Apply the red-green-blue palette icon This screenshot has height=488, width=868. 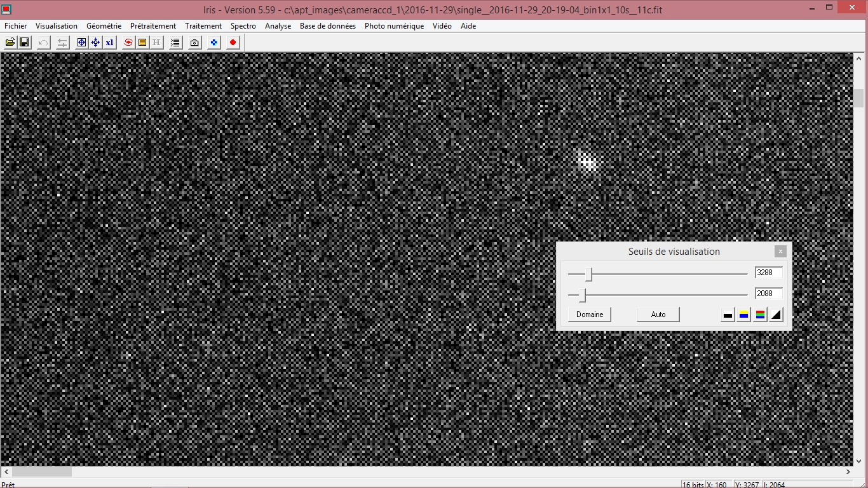(x=760, y=315)
